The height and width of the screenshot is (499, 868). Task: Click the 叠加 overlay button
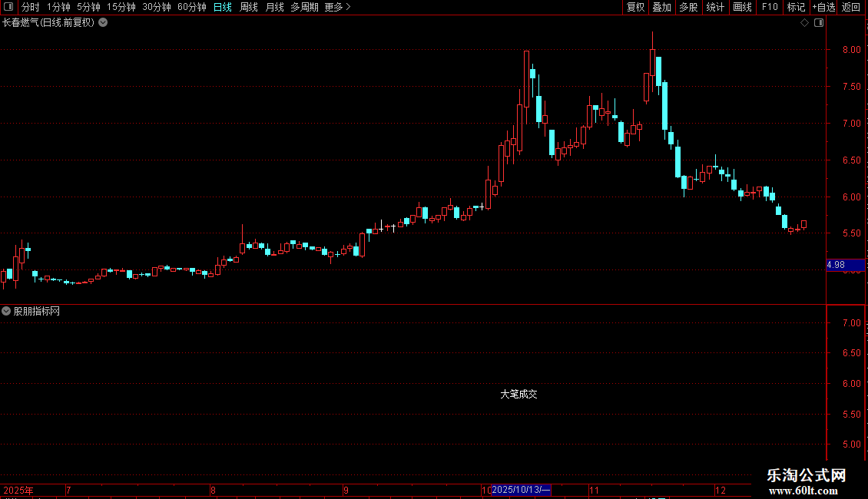[661, 7]
